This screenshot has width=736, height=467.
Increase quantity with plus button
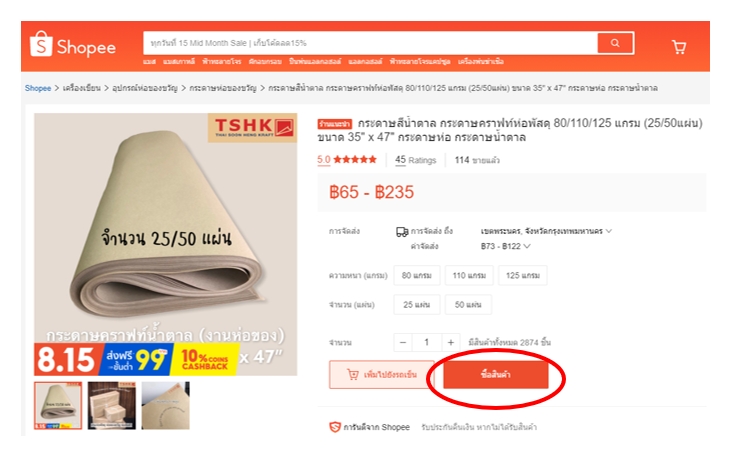click(x=451, y=342)
